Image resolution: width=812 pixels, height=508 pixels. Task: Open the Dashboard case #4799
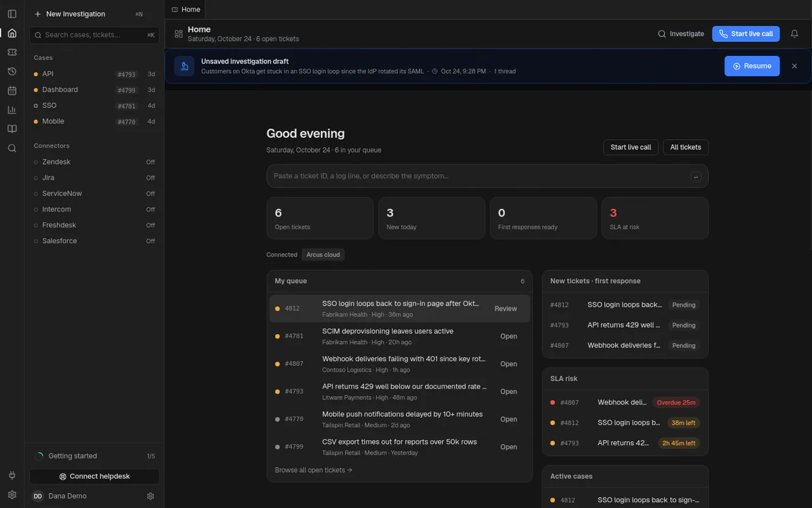tap(95, 90)
